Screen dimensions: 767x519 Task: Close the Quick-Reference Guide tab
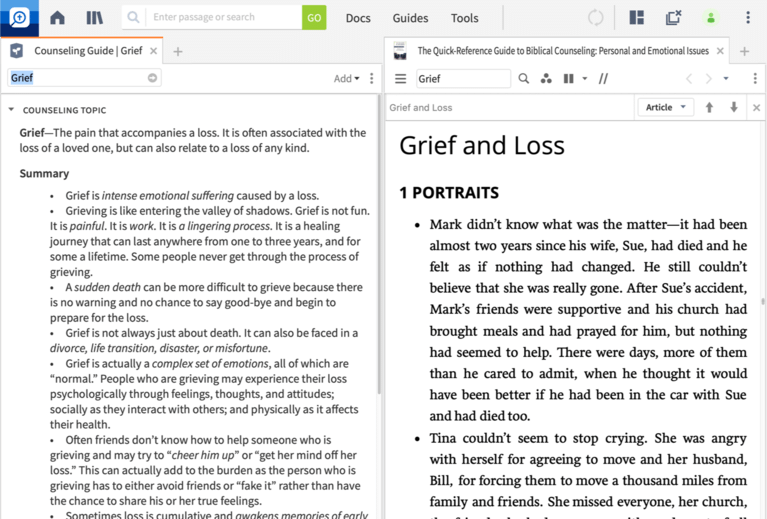720,51
